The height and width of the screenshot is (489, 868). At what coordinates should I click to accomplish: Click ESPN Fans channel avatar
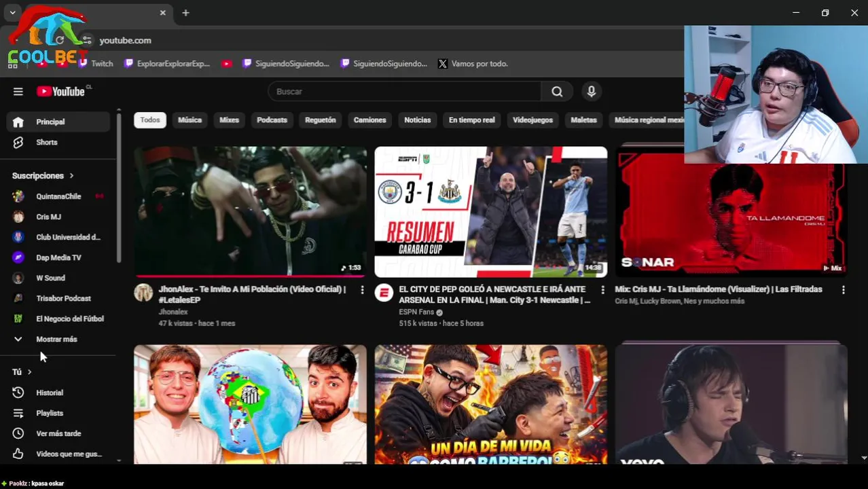click(384, 293)
